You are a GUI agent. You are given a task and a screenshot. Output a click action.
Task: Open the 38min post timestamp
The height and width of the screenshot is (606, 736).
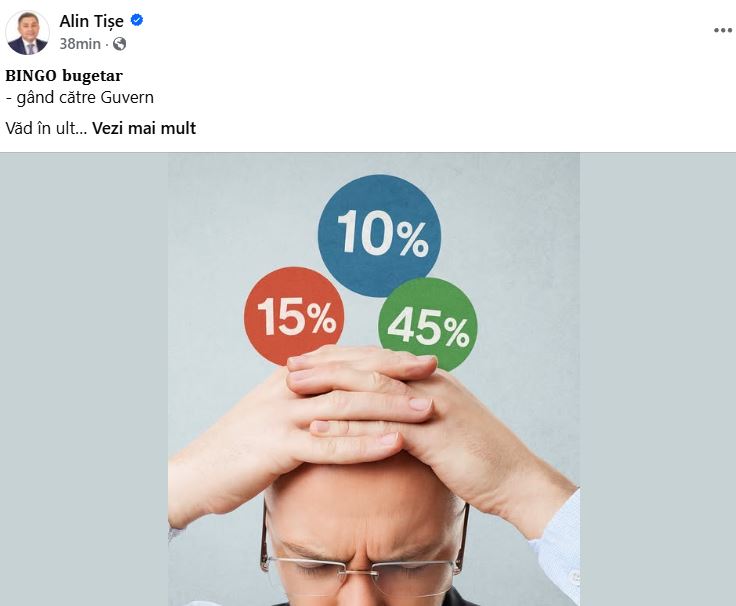click(80, 44)
